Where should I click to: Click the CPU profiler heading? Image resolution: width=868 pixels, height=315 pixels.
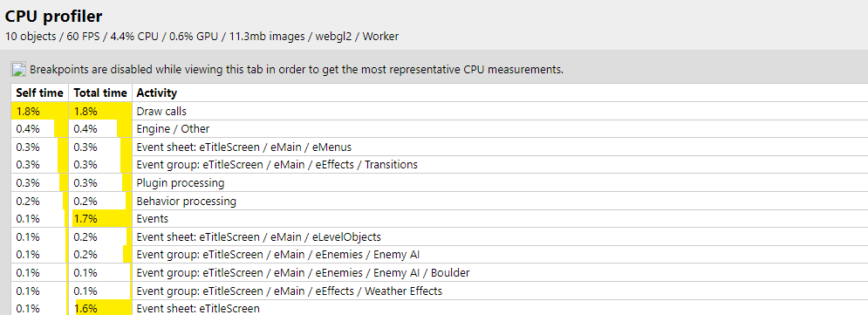pos(54,16)
